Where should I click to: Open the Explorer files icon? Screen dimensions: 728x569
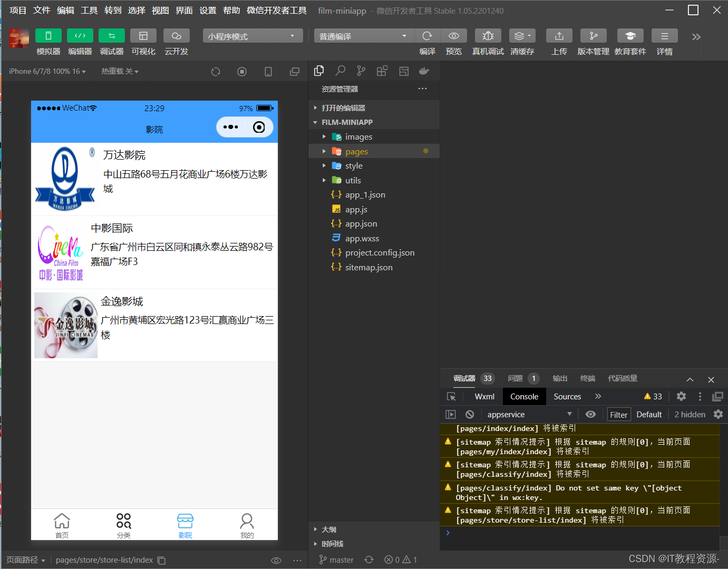(x=319, y=71)
